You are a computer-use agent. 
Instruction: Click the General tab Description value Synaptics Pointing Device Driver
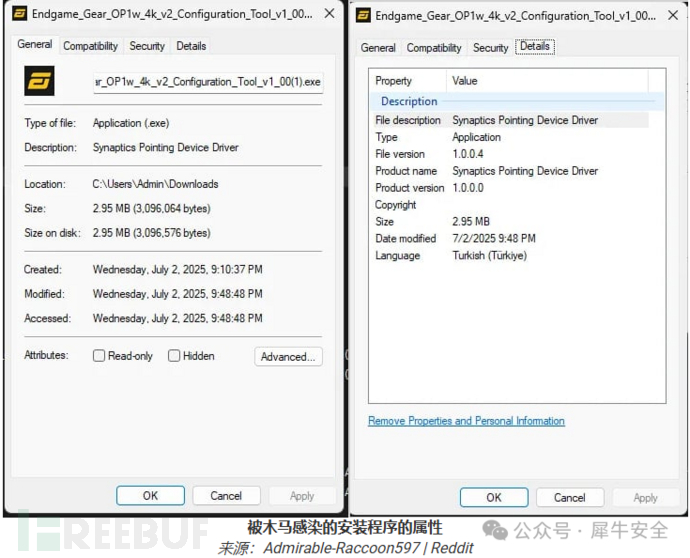tap(165, 147)
